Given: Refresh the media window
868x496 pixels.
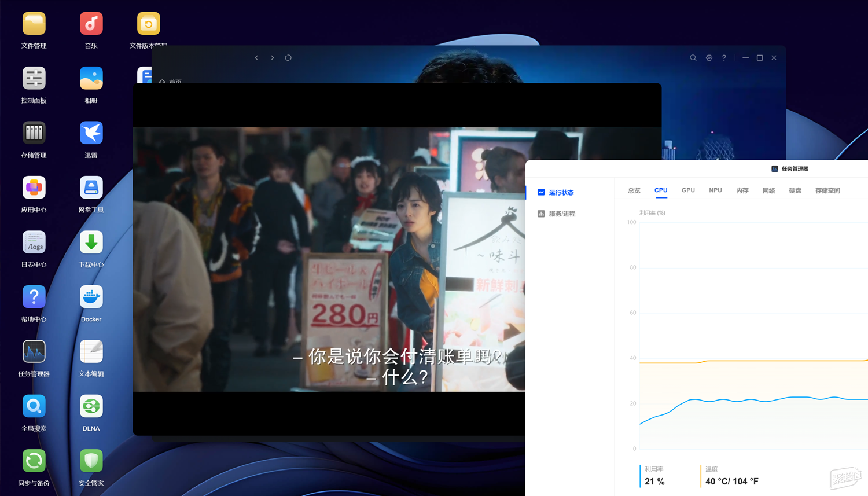Looking at the screenshot, I should 288,58.
